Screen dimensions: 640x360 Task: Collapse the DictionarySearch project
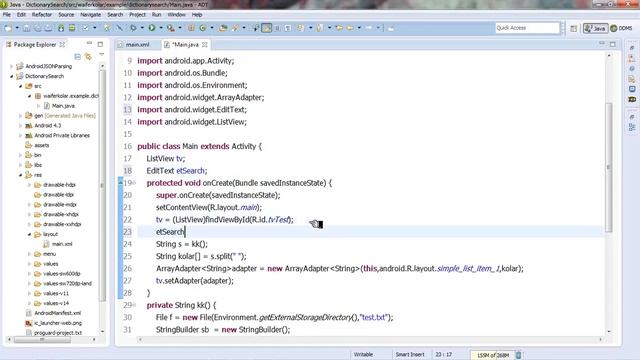pyautogui.click(x=11, y=76)
